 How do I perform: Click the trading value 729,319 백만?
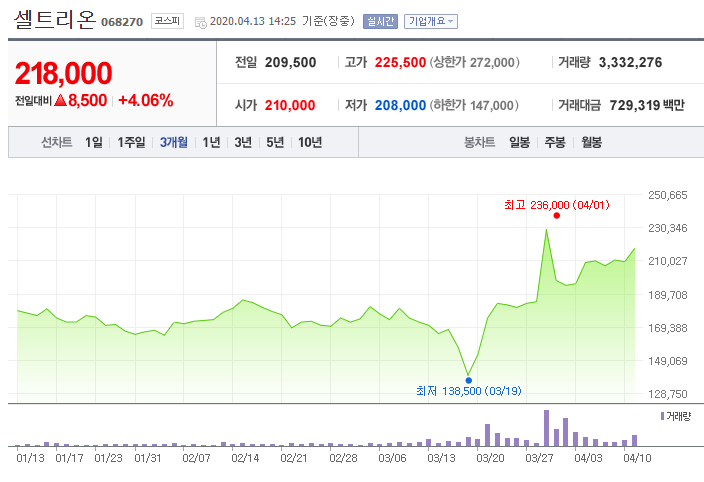point(647,105)
